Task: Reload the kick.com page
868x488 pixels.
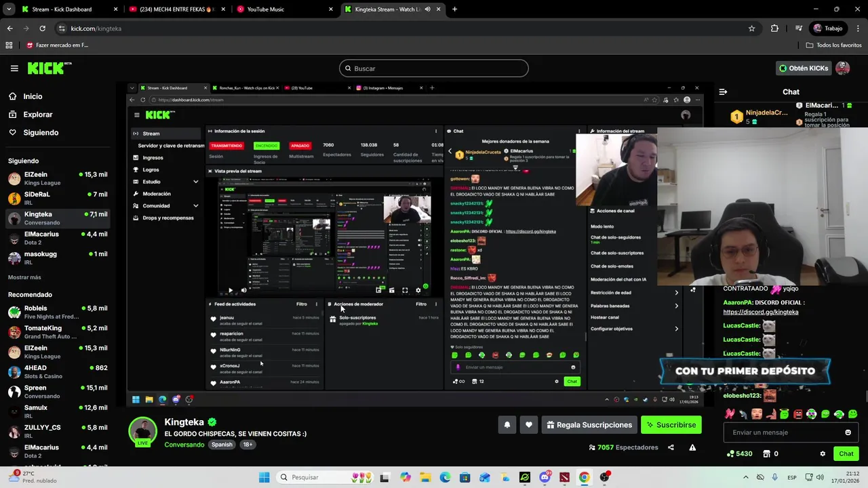Action: tap(42, 28)
